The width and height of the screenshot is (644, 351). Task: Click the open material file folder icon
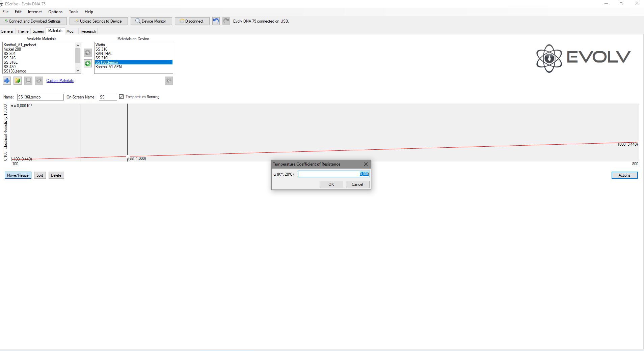coord(18,81)
